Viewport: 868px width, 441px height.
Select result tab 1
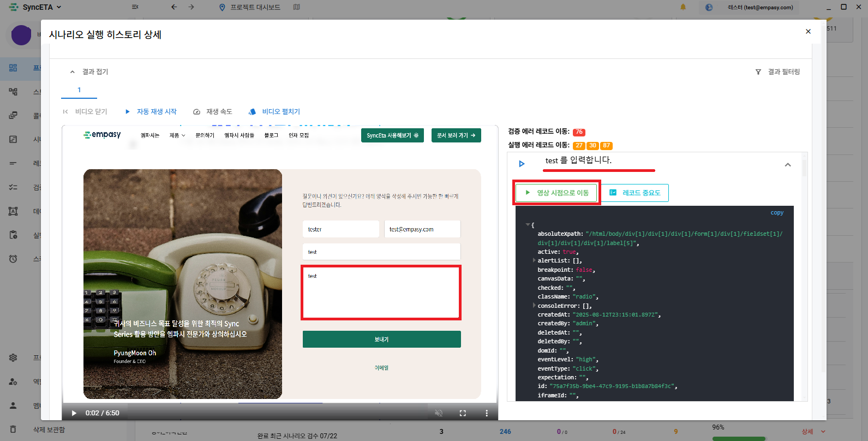pyautogui.click(x=79, y=90)
